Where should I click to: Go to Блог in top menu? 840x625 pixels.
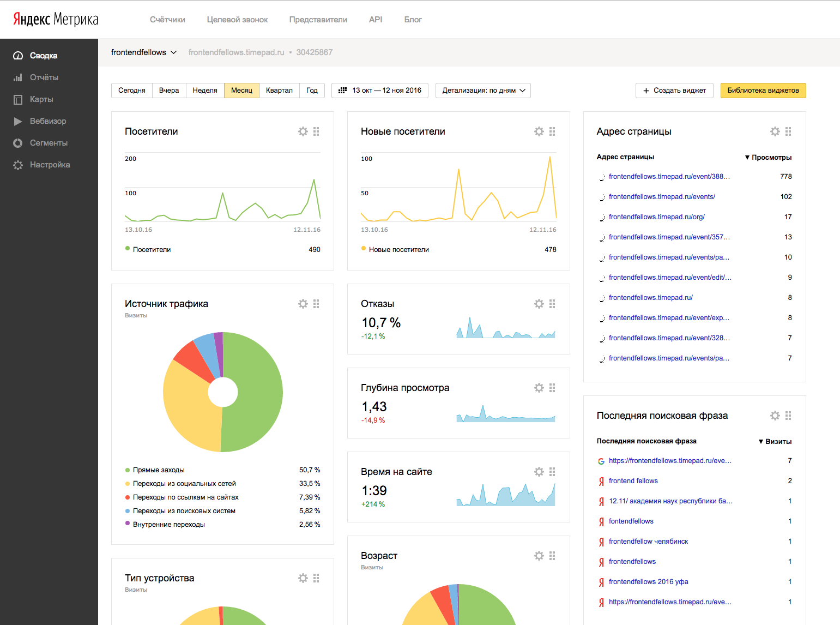click(413, 20)
